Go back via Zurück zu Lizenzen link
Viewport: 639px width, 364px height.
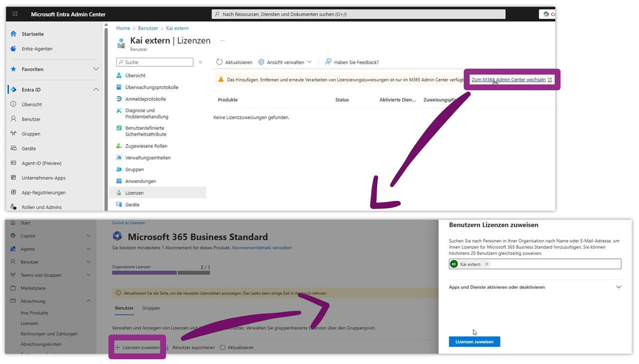[128, 223]
